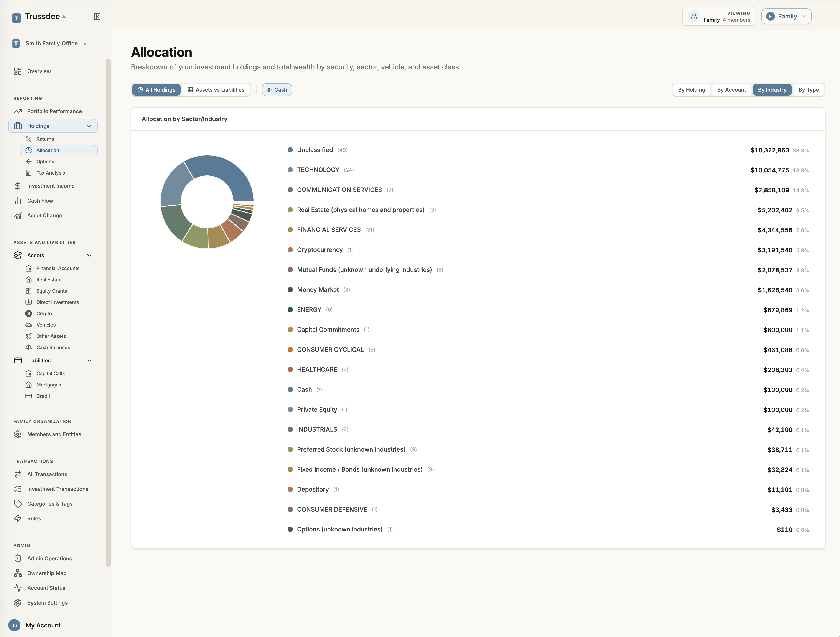Click Members and Entities gear icon
Image resolution: width=840 pixels, height=637 pixels.
tap(18, 434)
